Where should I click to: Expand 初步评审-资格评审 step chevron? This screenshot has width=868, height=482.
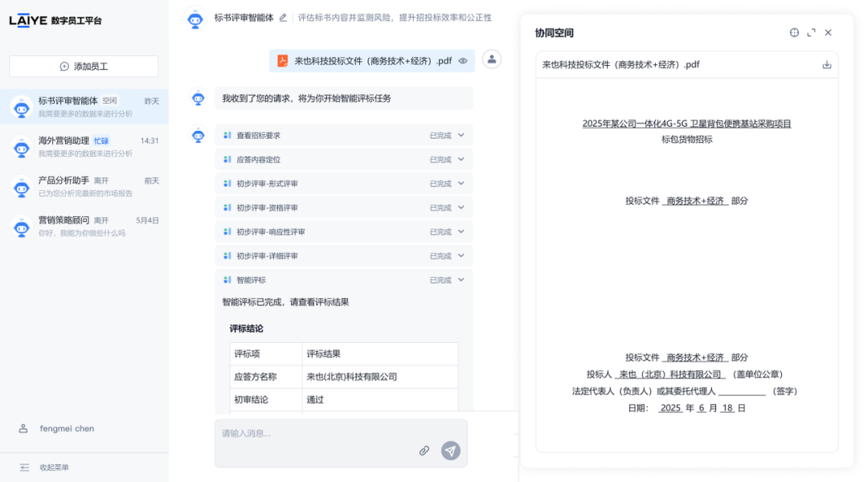pos(461,208)
